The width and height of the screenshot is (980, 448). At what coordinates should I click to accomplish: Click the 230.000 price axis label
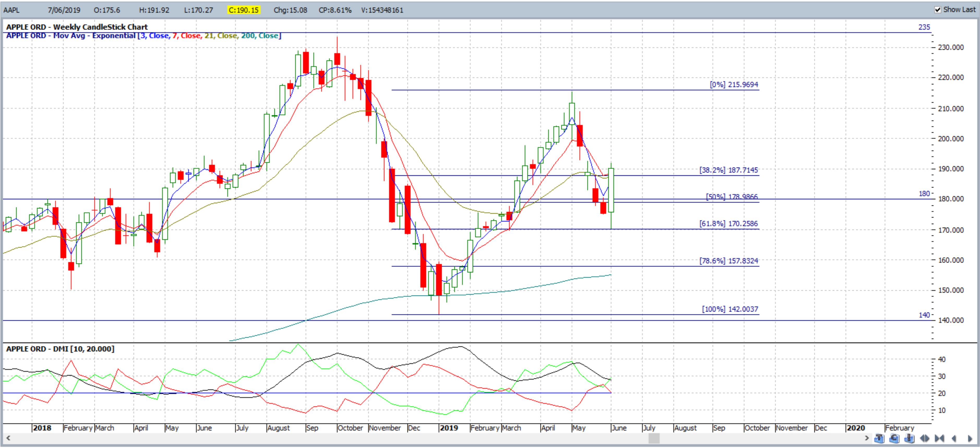point(951,48)
